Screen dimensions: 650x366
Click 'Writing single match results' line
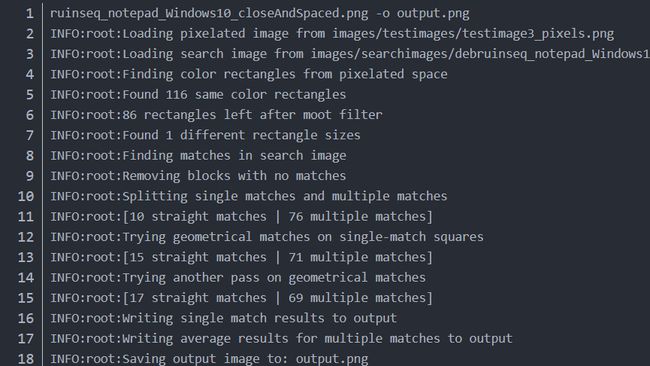(x=223, y=318)
